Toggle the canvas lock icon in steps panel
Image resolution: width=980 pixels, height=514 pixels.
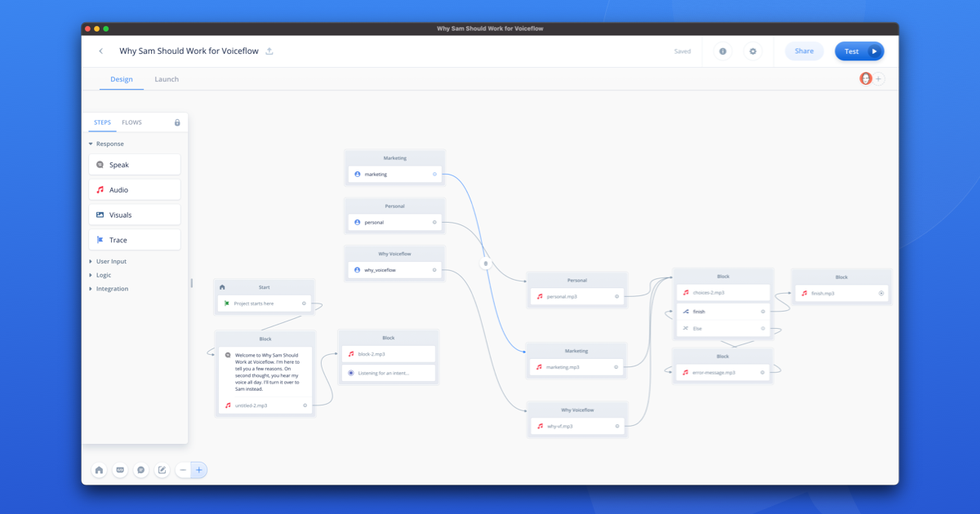177,122
